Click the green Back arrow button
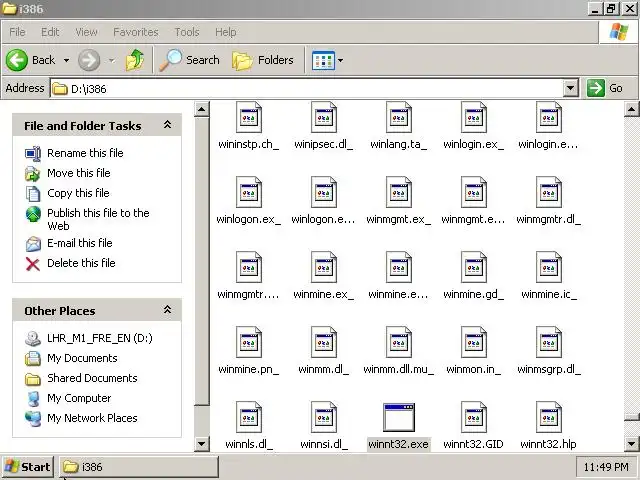 (x=17, y=60)
